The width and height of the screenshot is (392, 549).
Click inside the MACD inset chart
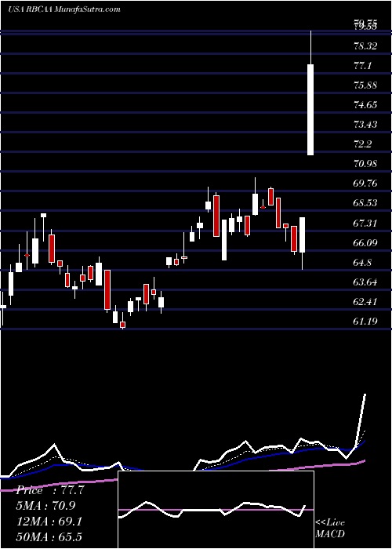point(216,510)
